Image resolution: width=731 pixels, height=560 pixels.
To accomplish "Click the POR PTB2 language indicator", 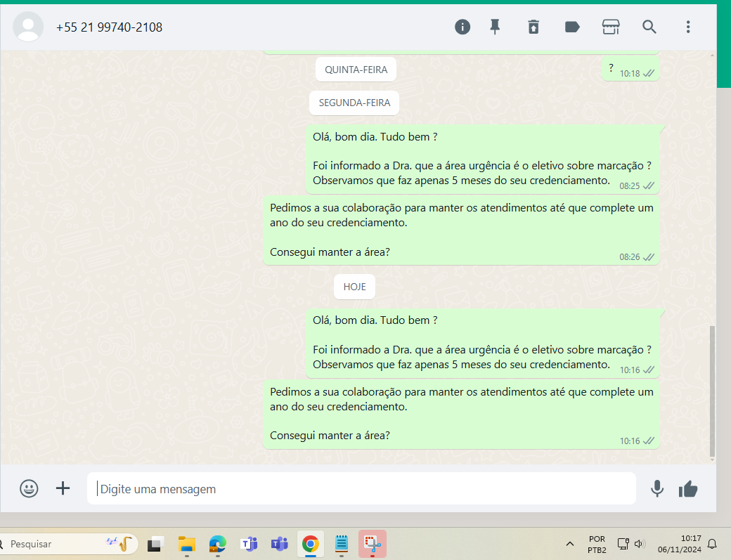I will point(597,544).
